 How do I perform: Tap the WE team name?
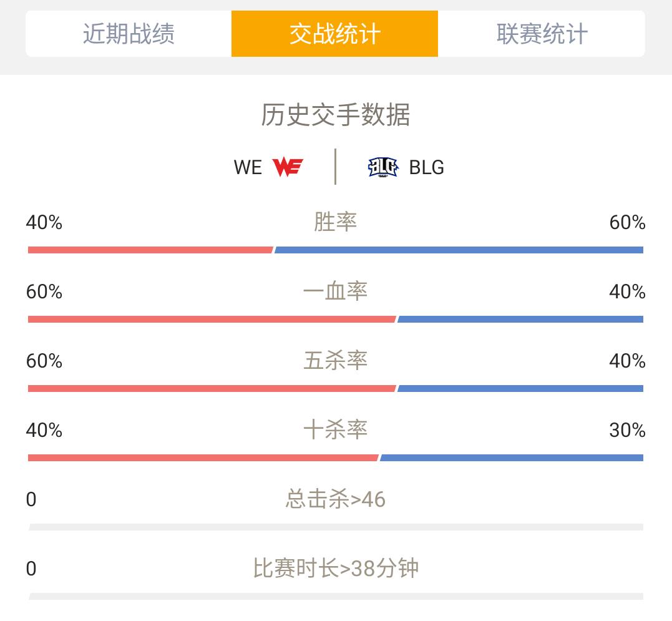[248, 167]
